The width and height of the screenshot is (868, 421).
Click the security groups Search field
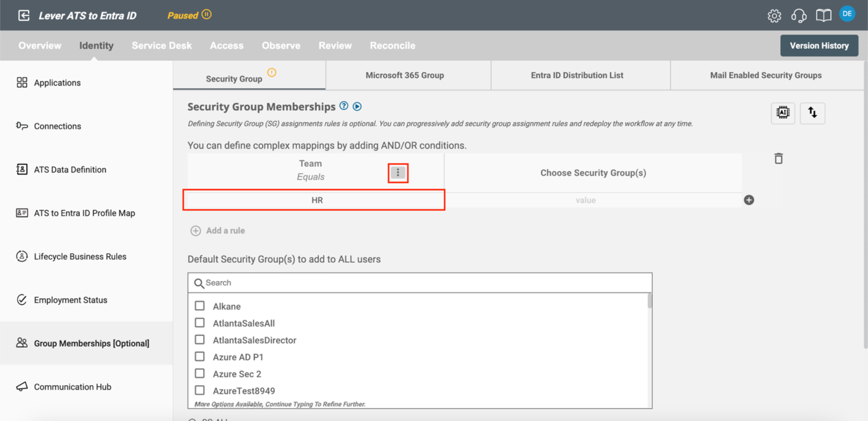tap(420, 283)
